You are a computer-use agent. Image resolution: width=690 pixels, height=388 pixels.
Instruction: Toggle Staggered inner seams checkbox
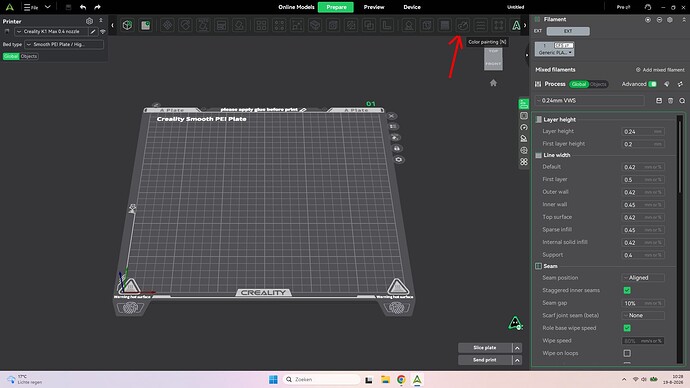click(x=627, y=290)
